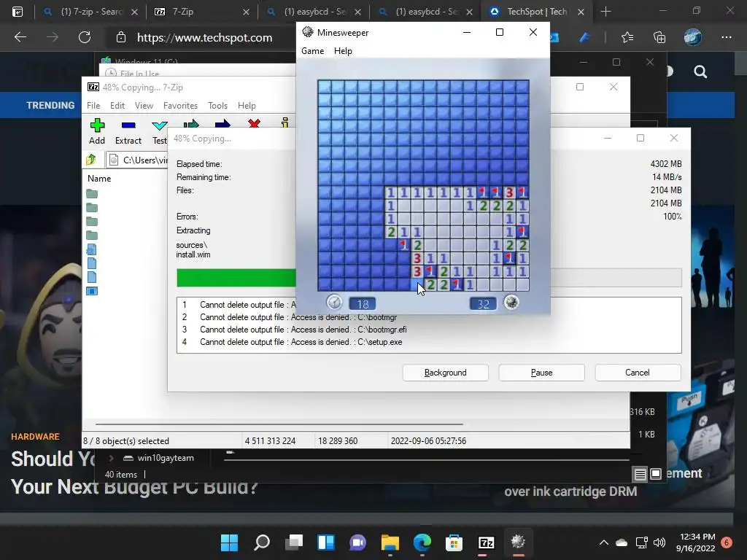Open Task View on the taskbar
Image resolution: width=747 pixels, height=560 pixels.
[x=294, y=542]
